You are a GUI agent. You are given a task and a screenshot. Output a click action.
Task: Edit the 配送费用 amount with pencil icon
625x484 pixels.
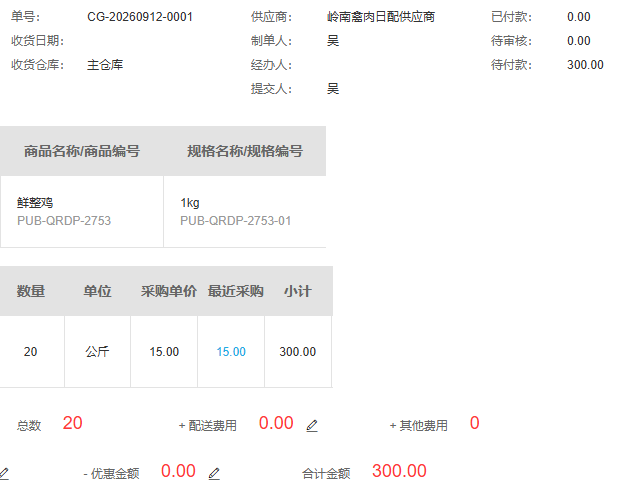pyautogui.click(x=312, y=426)
